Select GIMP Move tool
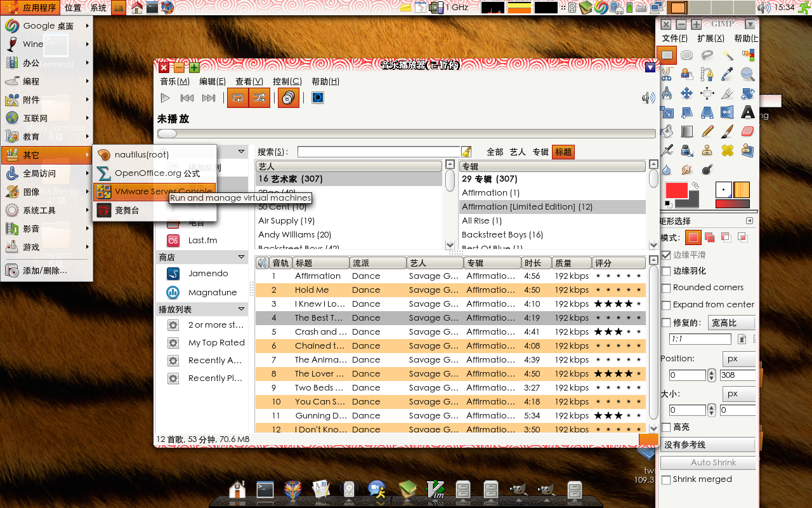The height and width of the screenshot is (508, 812). pos(687,93)
